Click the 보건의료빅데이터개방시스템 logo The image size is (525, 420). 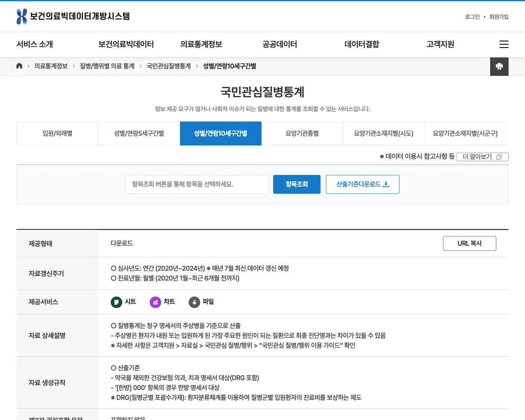point(73,16)
